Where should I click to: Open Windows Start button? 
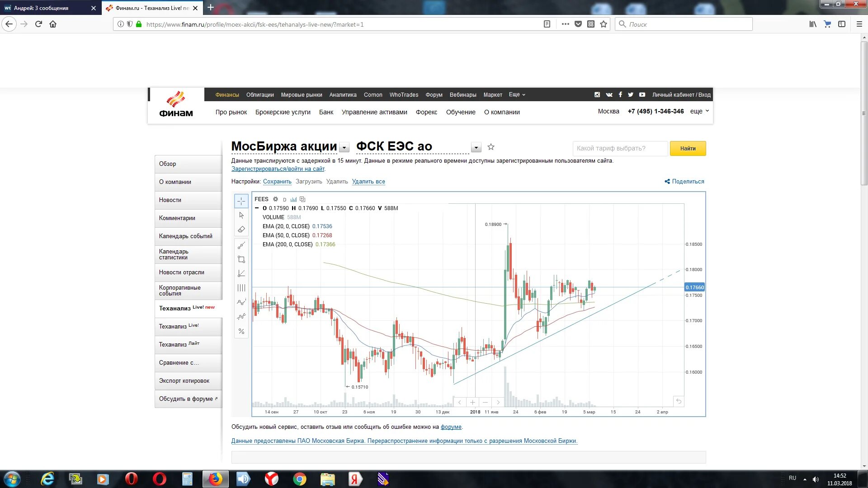(x=12, y=479)
